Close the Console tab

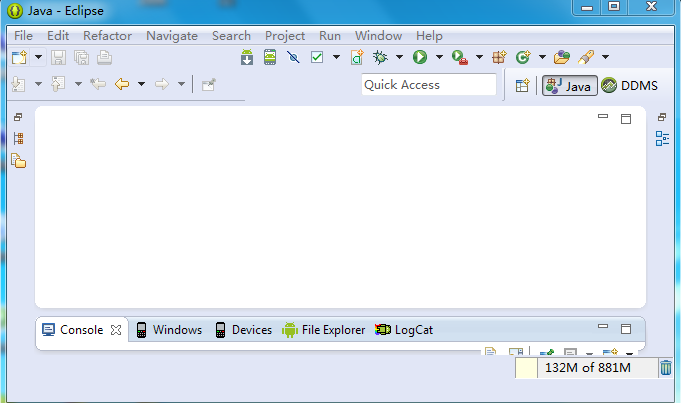(116, 330)
